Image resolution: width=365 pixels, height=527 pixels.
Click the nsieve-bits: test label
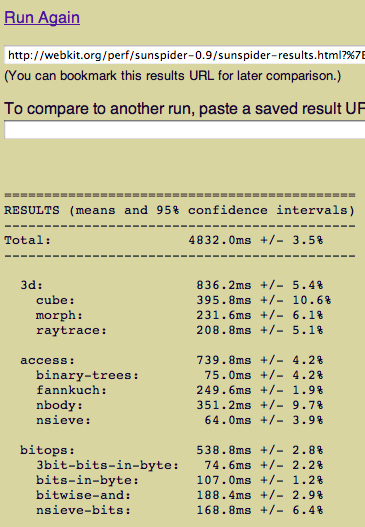83,510
